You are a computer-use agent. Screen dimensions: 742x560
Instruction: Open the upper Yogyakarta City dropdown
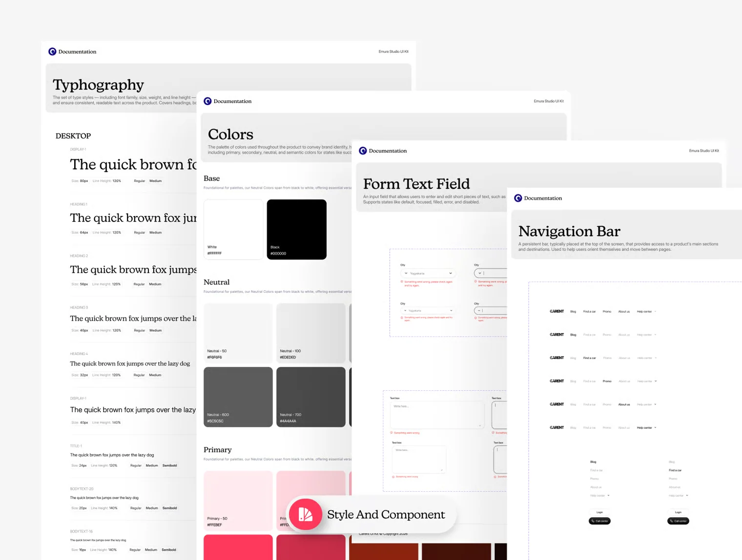[428, 273]
